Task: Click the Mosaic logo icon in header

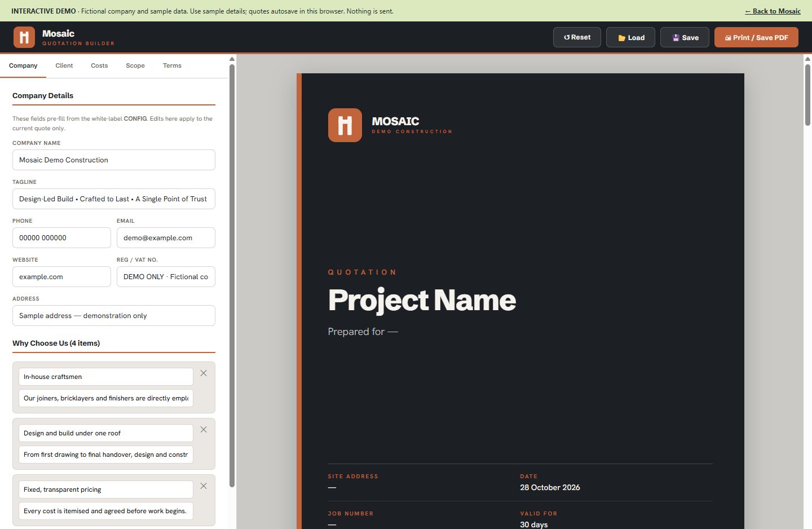Action: 24,38
